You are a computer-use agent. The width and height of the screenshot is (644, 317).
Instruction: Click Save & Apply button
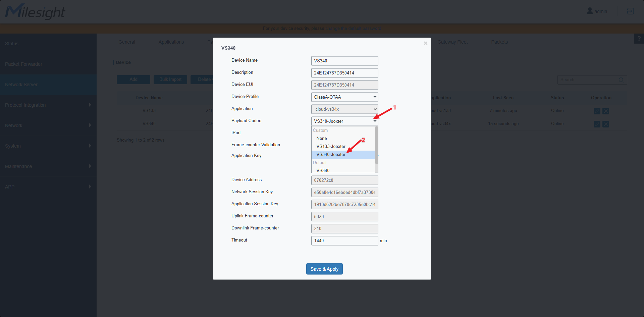(x=324, y=269)
